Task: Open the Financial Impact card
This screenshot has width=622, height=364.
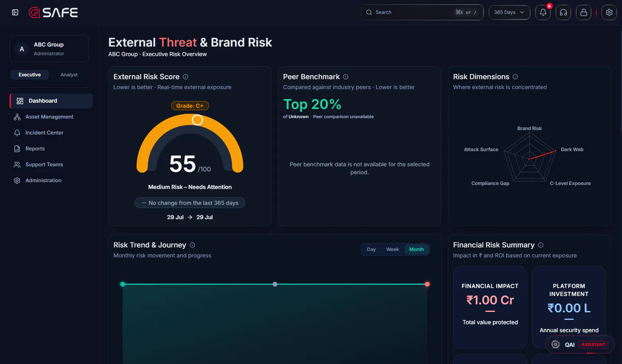Action: (x=490, y=307)
